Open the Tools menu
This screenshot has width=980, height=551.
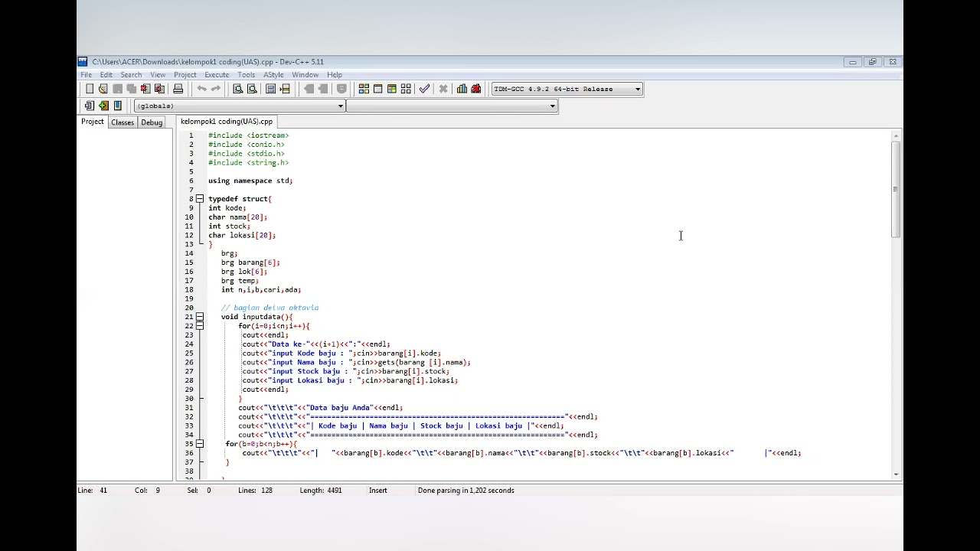tap(247, 75)
